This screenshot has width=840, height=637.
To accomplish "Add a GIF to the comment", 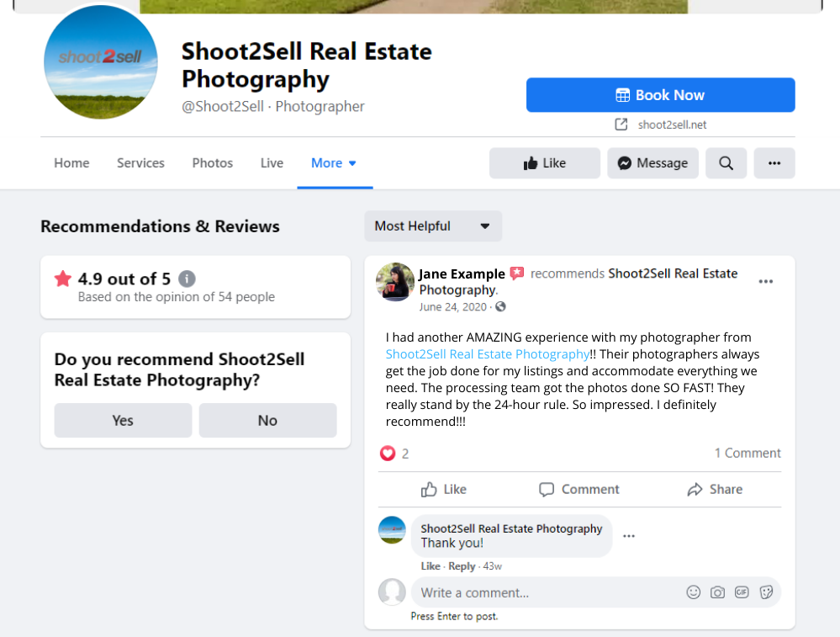I will (742, 592).
